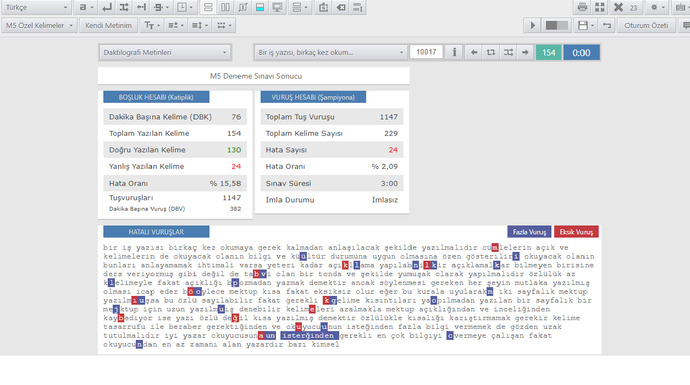Viewport: 690px width, 385px height.
Task: Click the clipboard paste icon
Action: pyautogui.click(x=323, y=7)
